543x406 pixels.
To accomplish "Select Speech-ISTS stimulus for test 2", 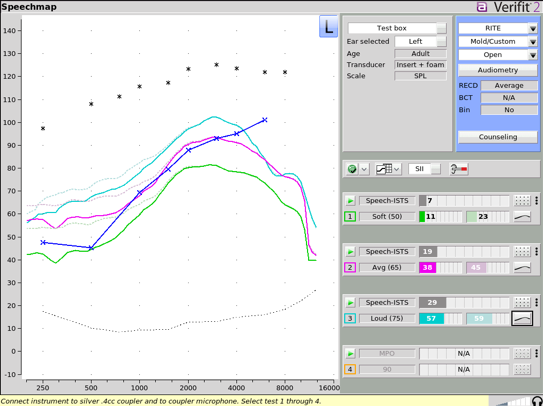I will 387,251.
